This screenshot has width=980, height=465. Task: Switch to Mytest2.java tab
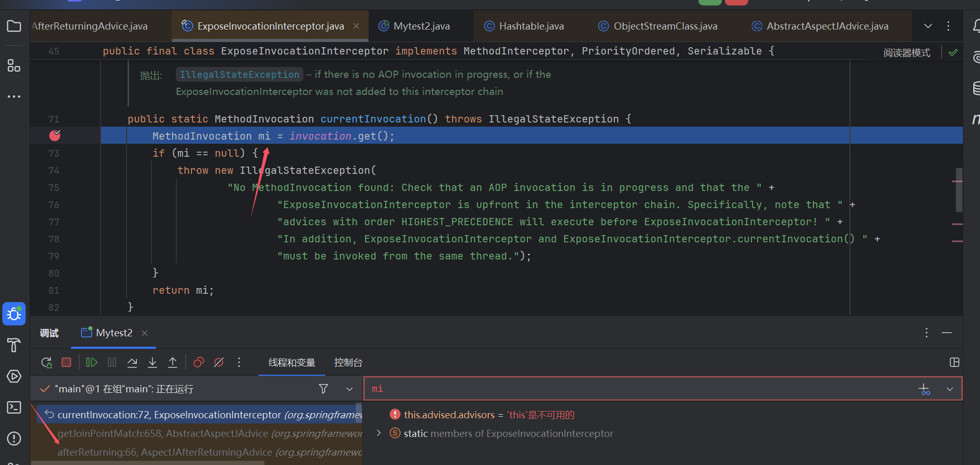click(x=421, y=26)
